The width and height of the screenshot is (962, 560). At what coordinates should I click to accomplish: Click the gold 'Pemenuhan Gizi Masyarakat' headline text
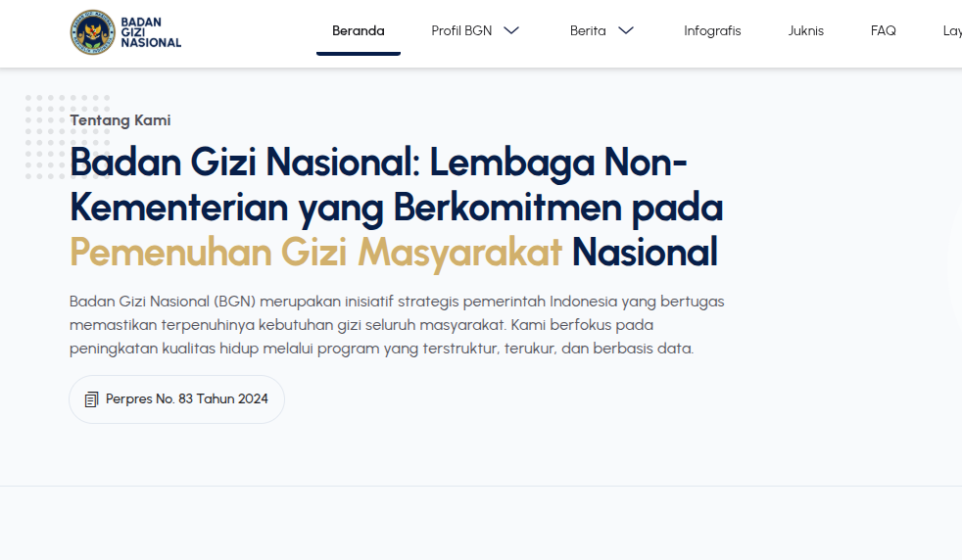(315, 253)
